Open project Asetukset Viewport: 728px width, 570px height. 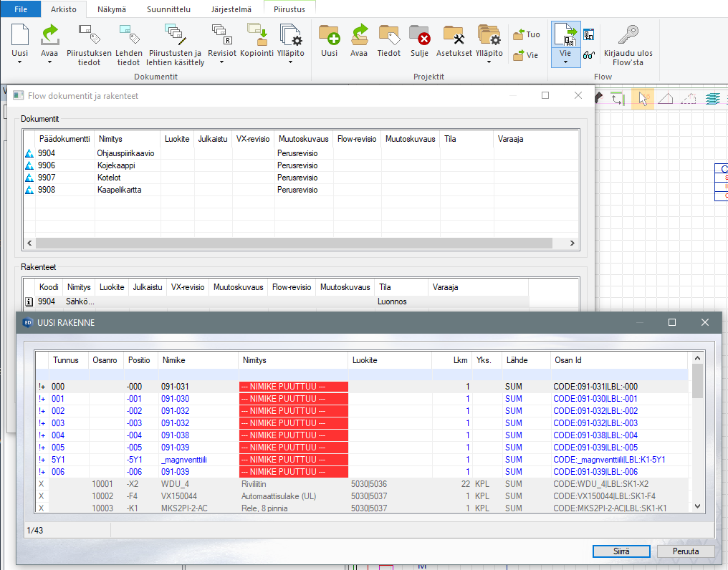point(454,35)
